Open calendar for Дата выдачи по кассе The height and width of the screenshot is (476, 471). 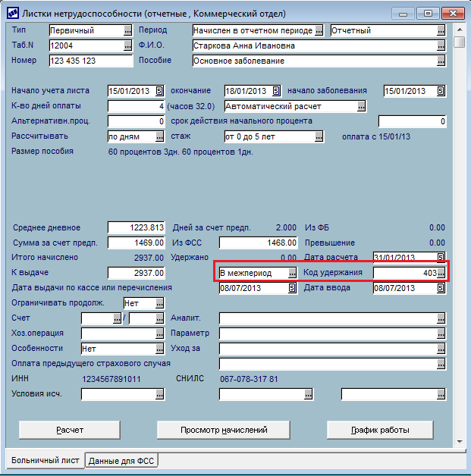[292, 288]
